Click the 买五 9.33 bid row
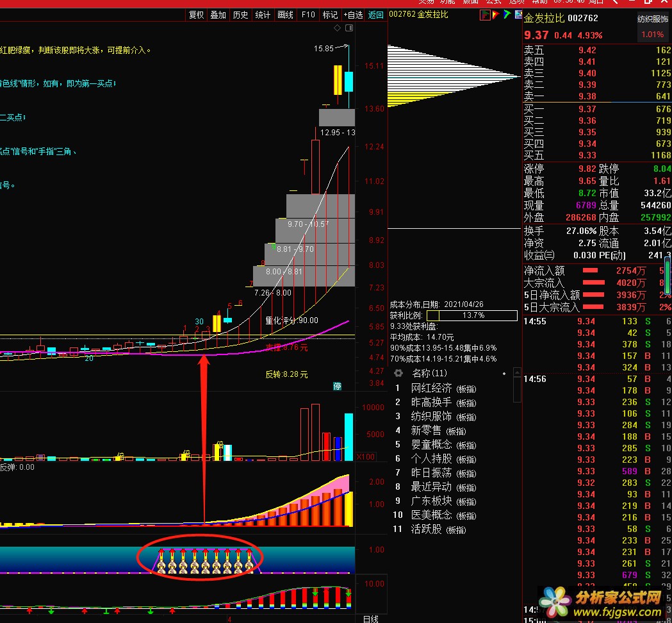 click(597, 155)
